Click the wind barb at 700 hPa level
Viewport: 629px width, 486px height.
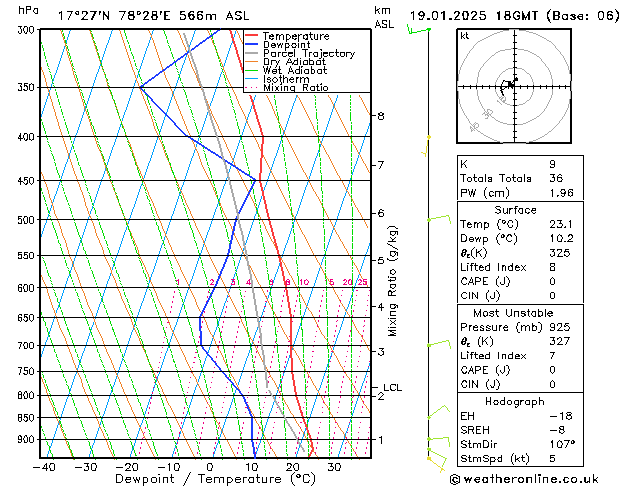coord(439,344)
